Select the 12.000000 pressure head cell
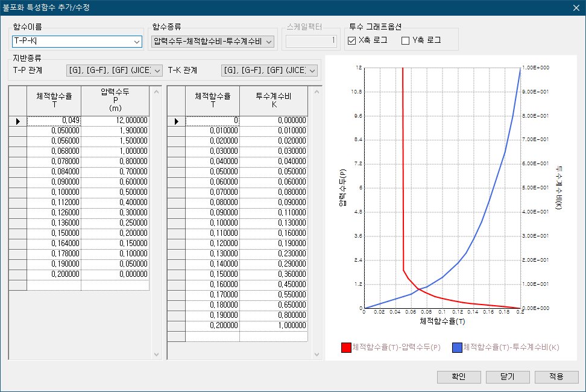Screen dimensions: 586x392 click(115, 121)
